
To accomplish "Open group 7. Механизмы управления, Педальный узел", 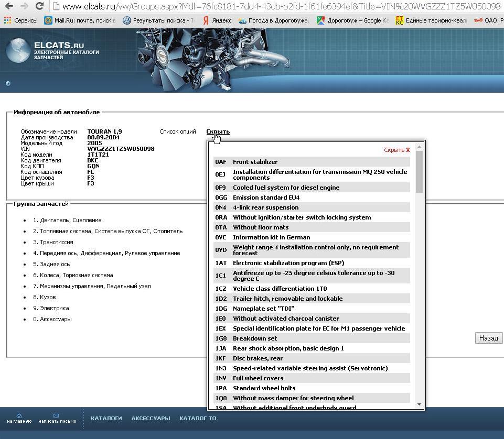I will (x=92, y=286).
